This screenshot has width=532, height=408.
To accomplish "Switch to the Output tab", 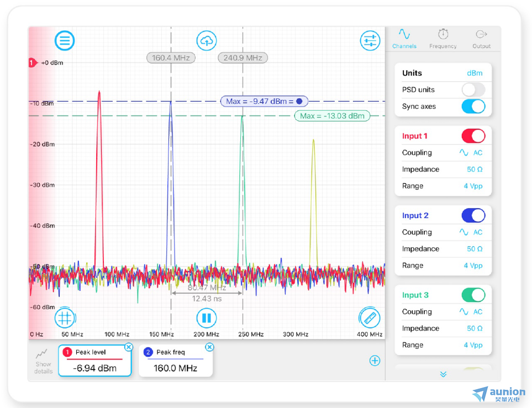I will click(481, 39).
